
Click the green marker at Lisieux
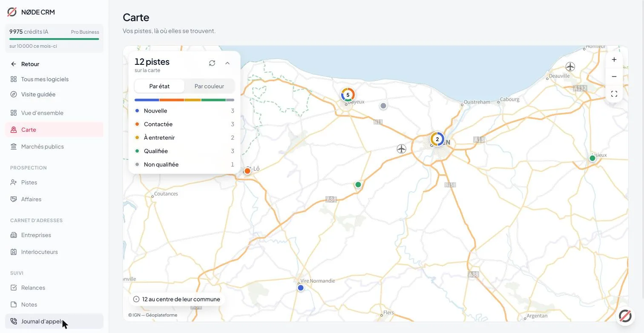point(592,158)
